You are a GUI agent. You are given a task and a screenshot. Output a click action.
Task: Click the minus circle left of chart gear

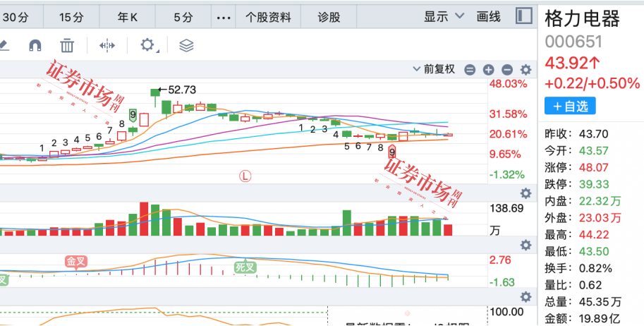(507, 70)
